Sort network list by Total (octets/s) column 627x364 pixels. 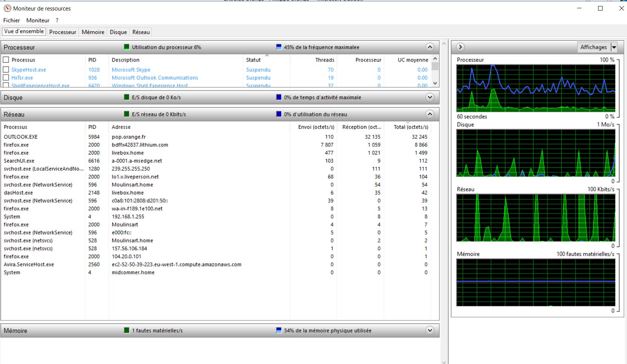pos(411,127)
